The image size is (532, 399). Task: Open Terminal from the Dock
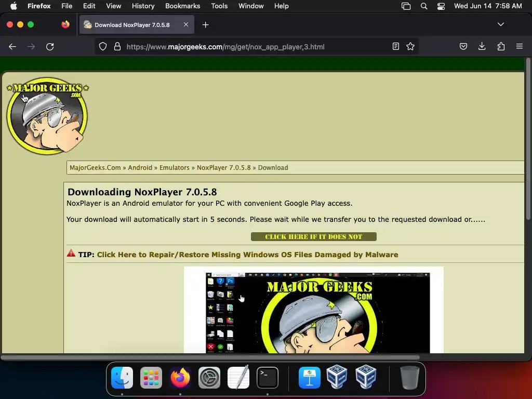point(268,377)
